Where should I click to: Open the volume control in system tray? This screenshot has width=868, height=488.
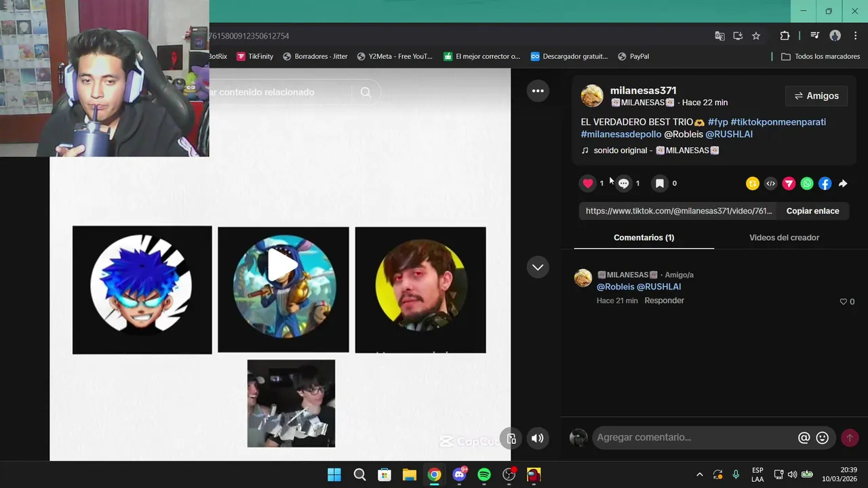click(793, 474)
